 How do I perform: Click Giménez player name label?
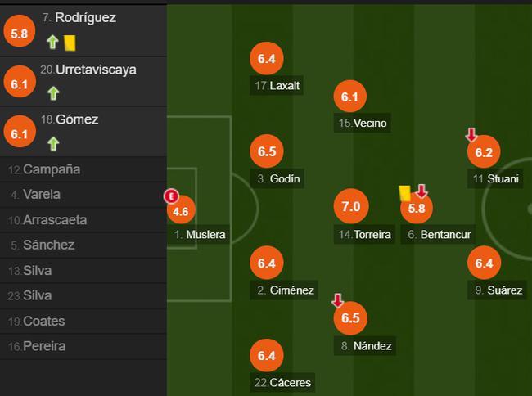[x=284, y=290]
